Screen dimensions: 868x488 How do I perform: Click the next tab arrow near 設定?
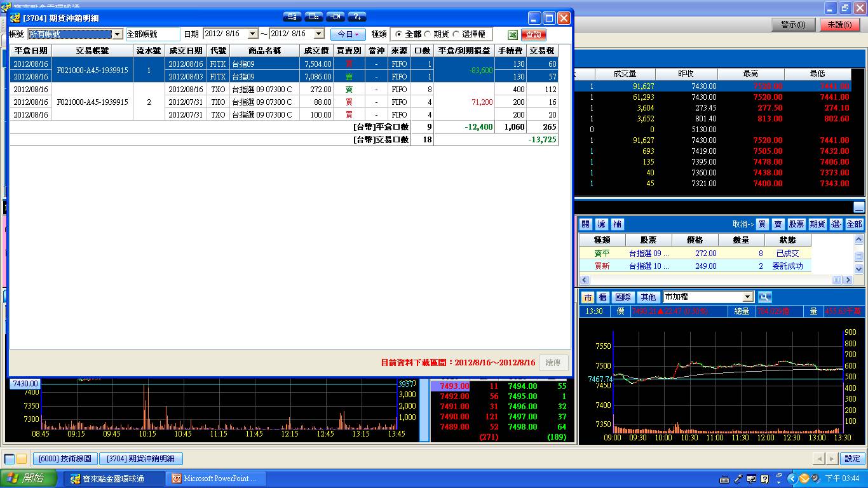pyautogui.click(x=832, y=459)
